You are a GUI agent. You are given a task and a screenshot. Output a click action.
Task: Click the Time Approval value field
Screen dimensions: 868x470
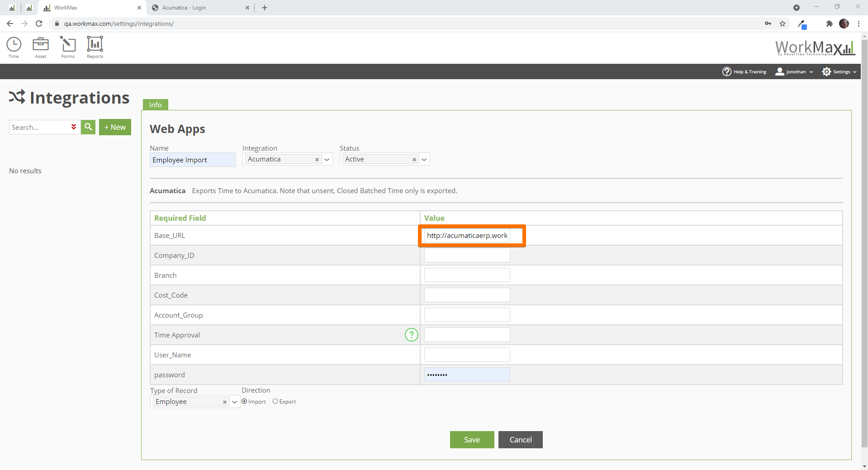[x=467, y=335]
